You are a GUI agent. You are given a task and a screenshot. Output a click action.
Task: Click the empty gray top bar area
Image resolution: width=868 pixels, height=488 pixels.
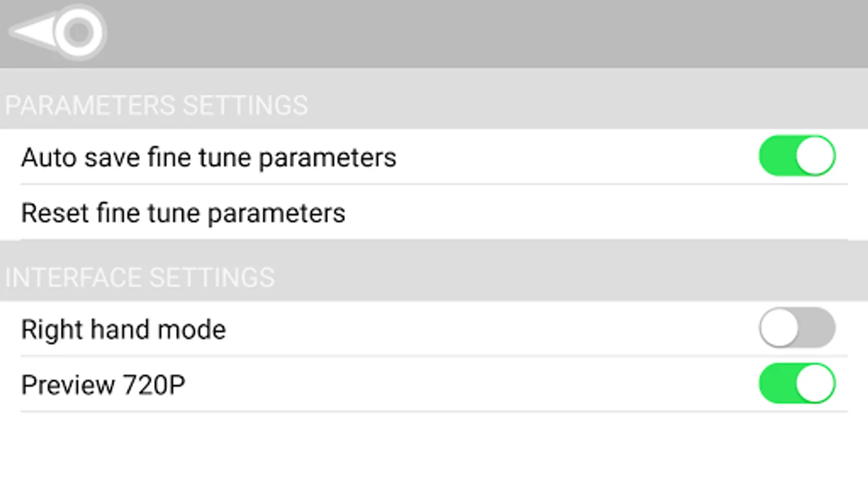coord(488,33)
